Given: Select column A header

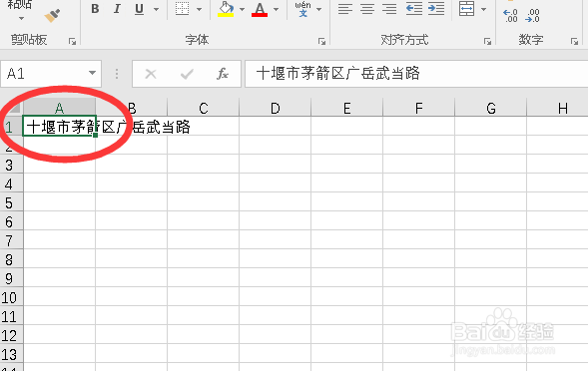Looking at the screenshot, I should (59, 108).
